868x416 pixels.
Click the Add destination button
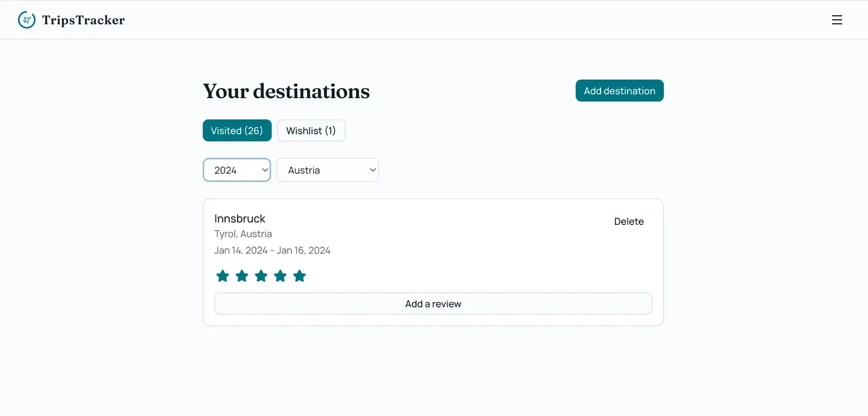pos(620,91)
